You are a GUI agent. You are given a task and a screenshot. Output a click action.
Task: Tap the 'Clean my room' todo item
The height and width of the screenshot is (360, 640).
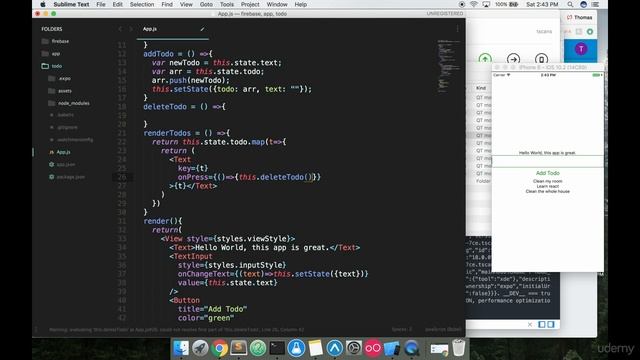(548, 181)
